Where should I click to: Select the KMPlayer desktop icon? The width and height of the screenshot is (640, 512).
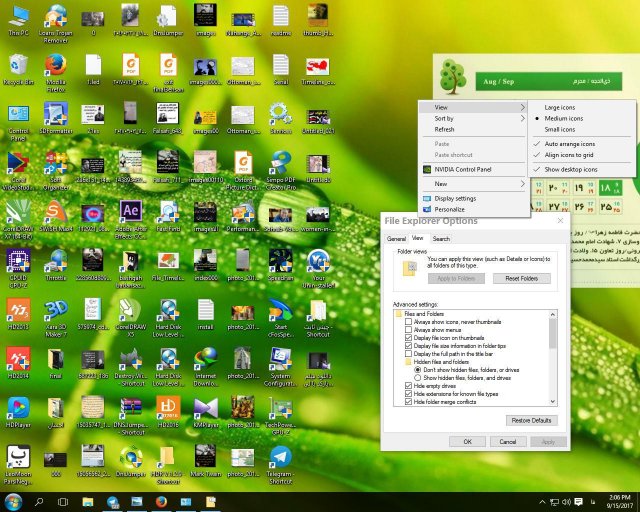click(206, 408)
